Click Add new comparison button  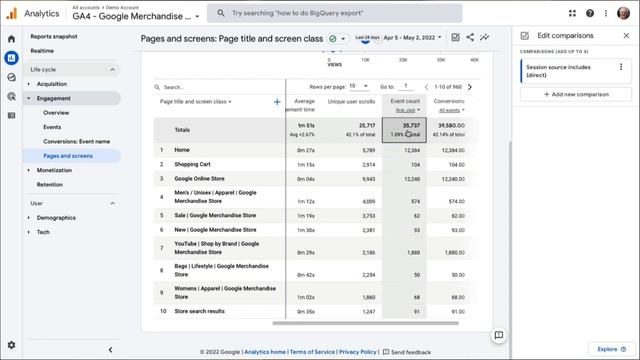coord(576,94)
